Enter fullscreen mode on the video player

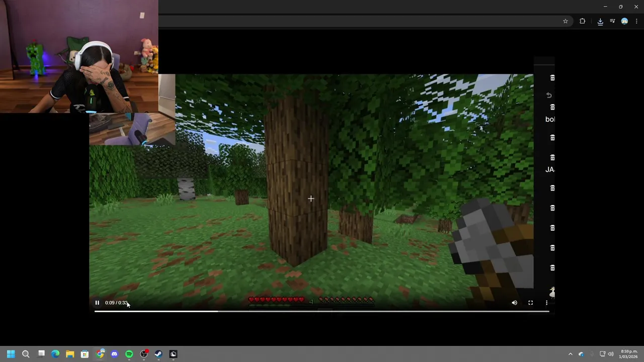point(530,303)
